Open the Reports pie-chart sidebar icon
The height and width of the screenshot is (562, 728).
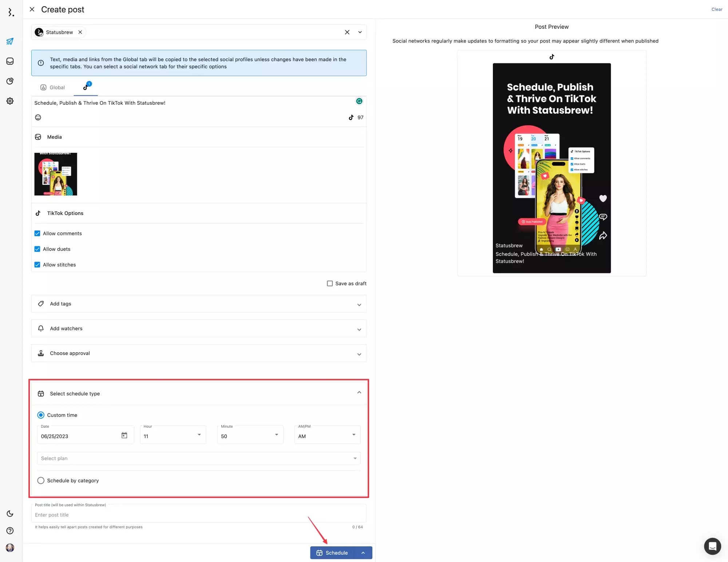(x=10, y=81)
